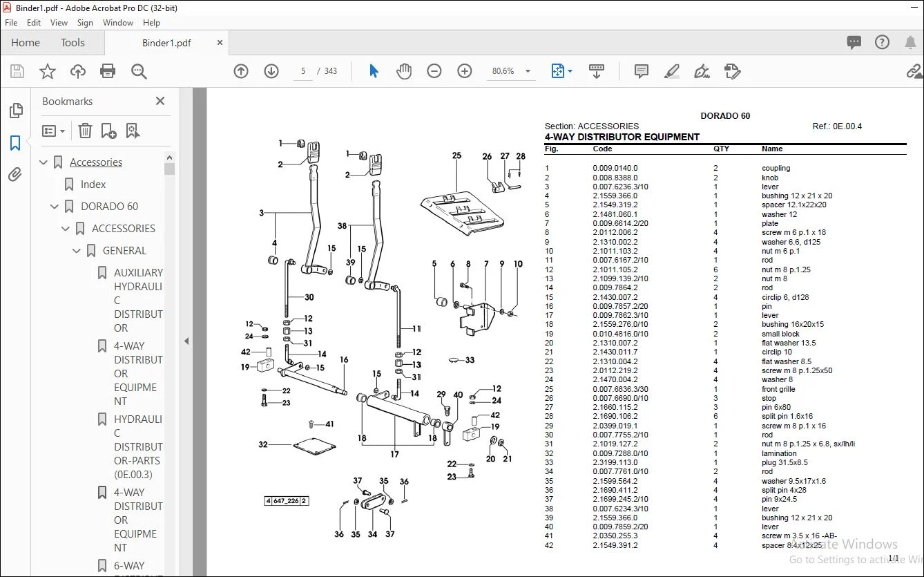Collapse the ACCESSORIES bookmark sub-node
Screen dimensions: 924x577
click(x=66, y=229)
